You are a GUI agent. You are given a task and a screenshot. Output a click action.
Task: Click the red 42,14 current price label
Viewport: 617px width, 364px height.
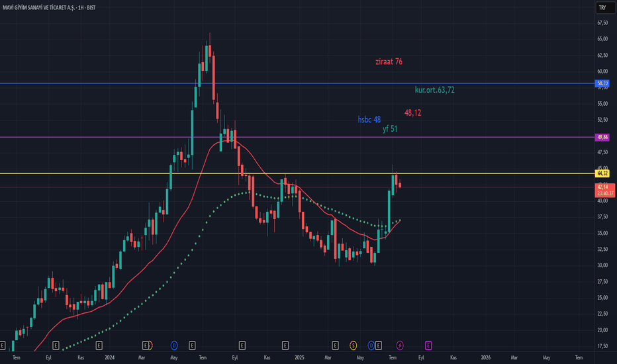[x=602, y=187]
